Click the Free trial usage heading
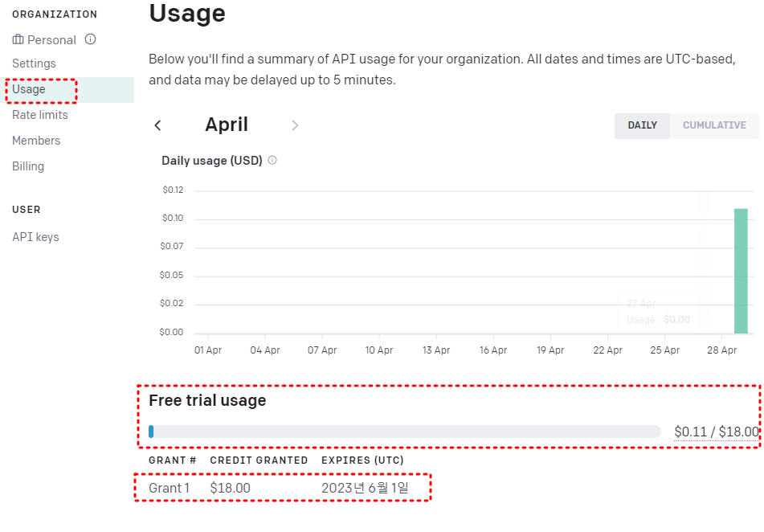The image size is (764, 532). [208, 400]
